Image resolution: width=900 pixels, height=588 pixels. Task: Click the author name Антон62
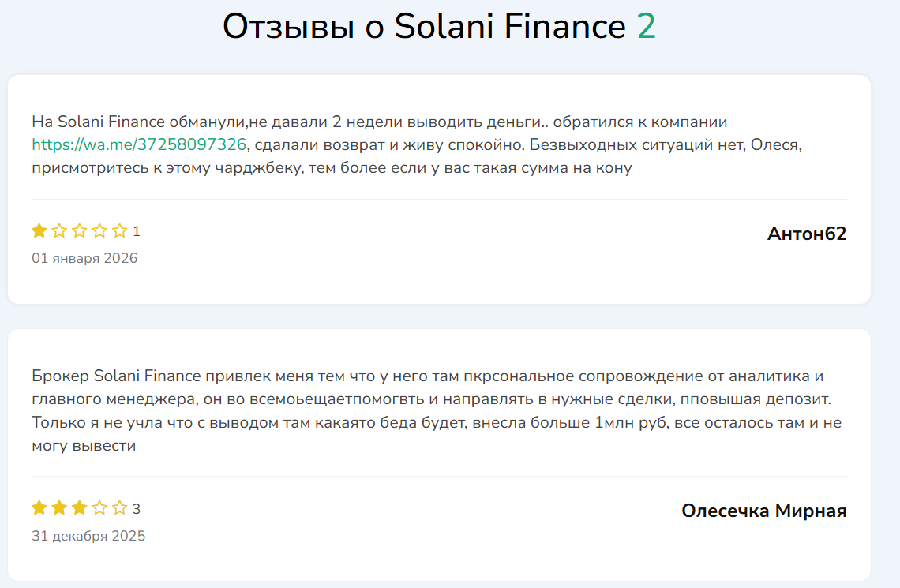click(806, 234)
